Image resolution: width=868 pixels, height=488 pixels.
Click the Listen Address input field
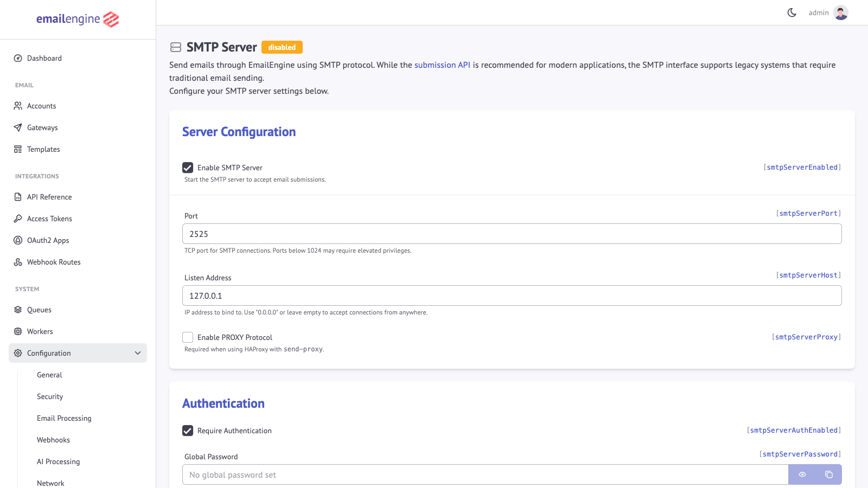click(512, 296)
